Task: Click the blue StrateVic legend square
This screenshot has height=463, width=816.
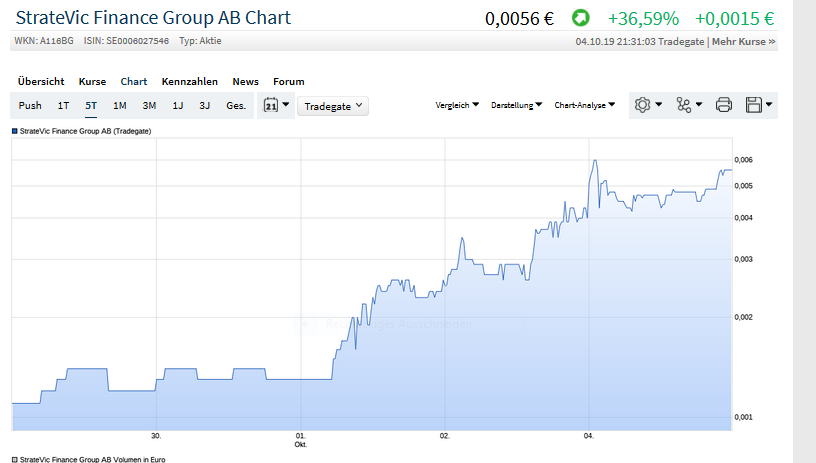Action: click(15, 131)
